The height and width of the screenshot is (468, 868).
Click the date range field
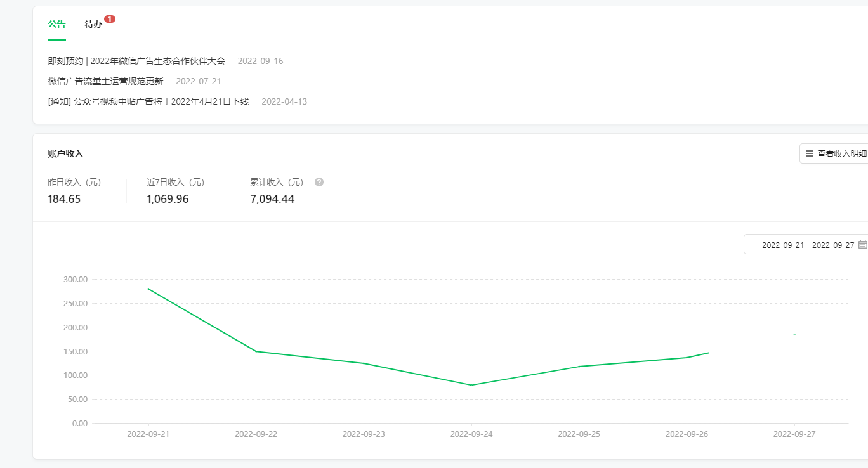point(807,245)
